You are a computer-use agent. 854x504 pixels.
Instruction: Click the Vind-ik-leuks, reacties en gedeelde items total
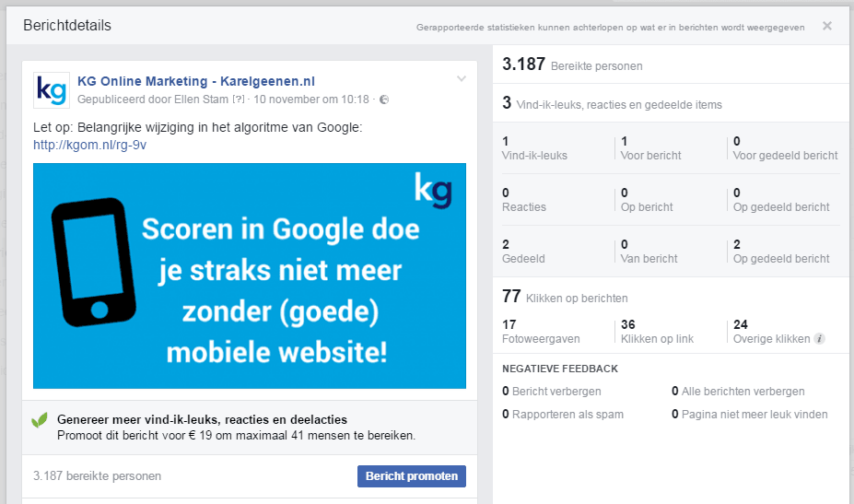click(x=613, y=103)
